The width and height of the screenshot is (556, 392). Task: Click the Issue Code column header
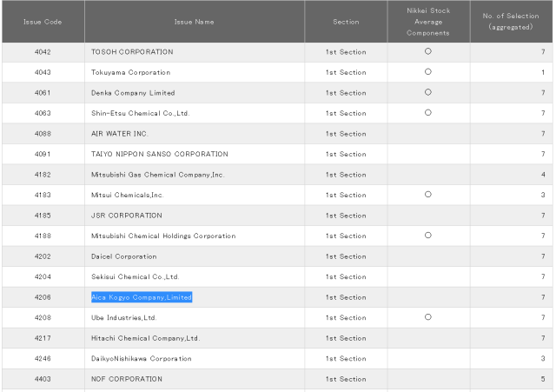[43, 22]
